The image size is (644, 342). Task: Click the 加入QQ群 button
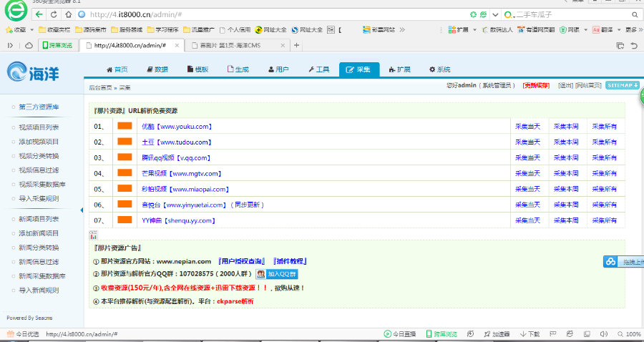(276, 274)
